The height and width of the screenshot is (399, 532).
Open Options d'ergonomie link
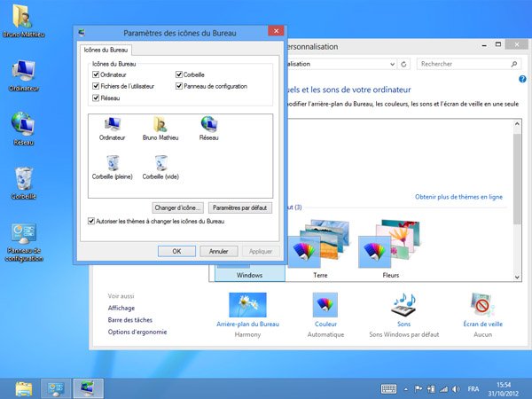[x=137, y=332]
